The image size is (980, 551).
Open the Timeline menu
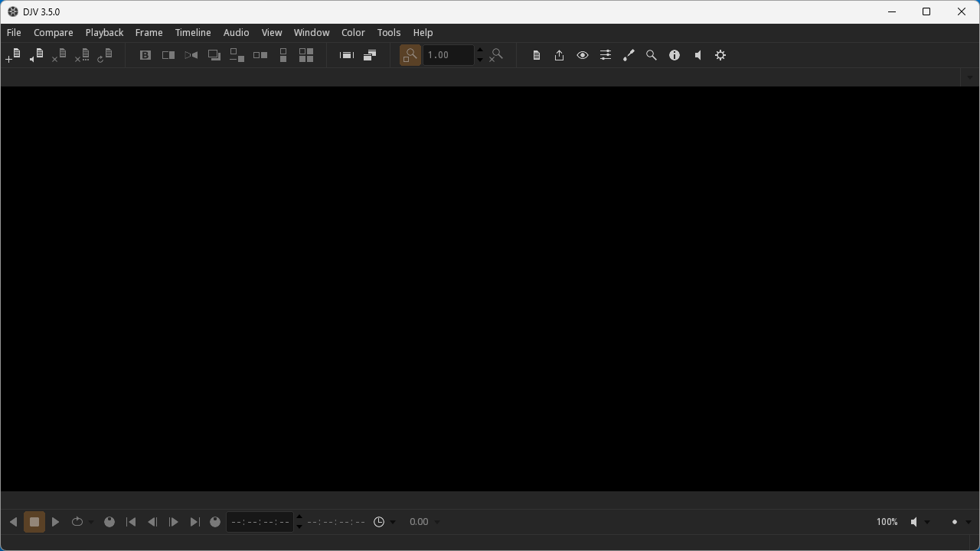(193, 33)
